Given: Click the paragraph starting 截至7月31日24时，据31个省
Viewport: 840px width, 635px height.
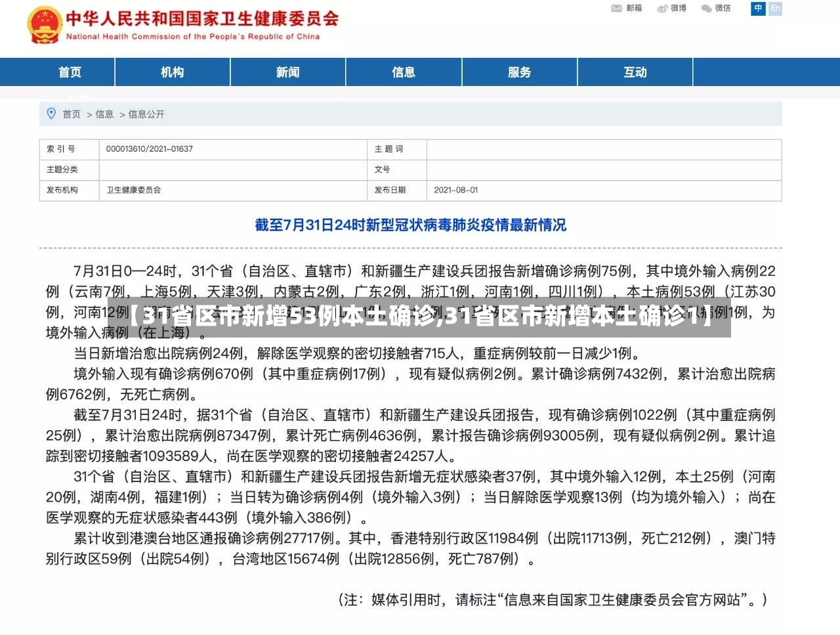Looking at the screenshot, I should [x=411, y=435].
